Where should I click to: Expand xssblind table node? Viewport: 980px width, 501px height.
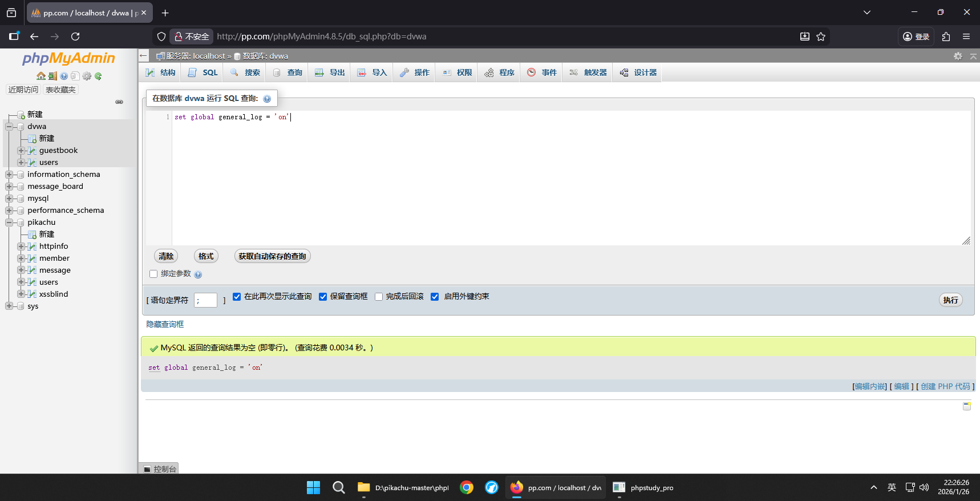coord(21,294)
